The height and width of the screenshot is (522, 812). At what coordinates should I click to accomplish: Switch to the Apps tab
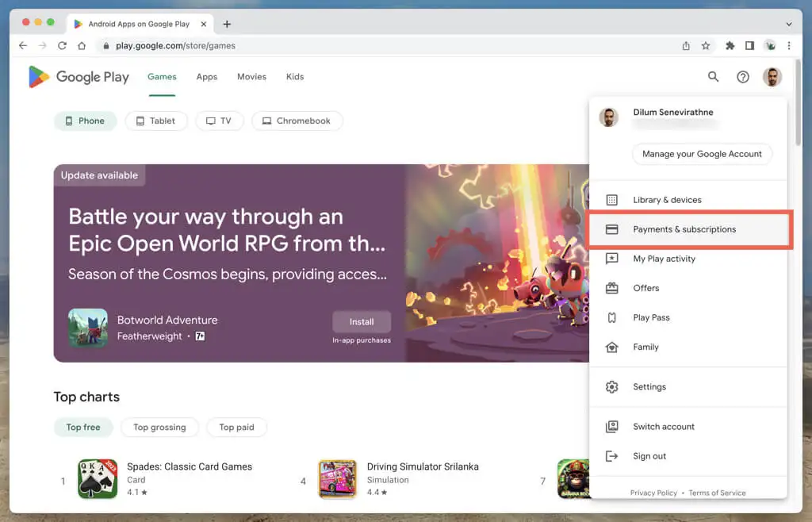tap(207, 77)
